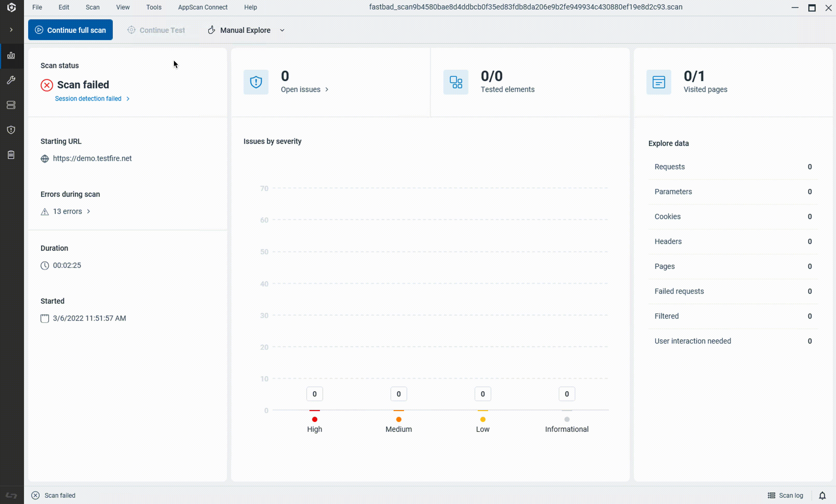
Task: Click the Informational severity count box
Action: (567, 394)
